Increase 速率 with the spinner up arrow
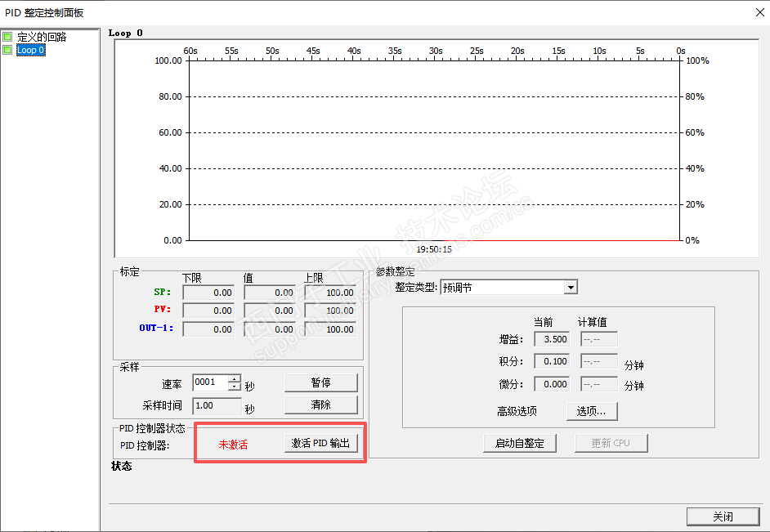Image resolution: width=770 pixels, height=532 pixels. tap(235, 378)
